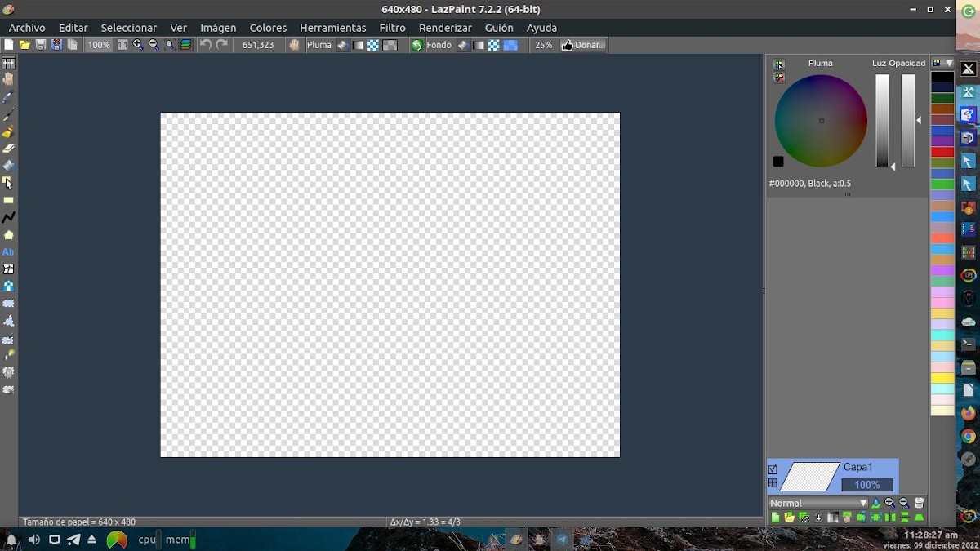Zoom in using the top toolbar magnifier
Viewport: 980px width, 551px height.
click(138, 45)
